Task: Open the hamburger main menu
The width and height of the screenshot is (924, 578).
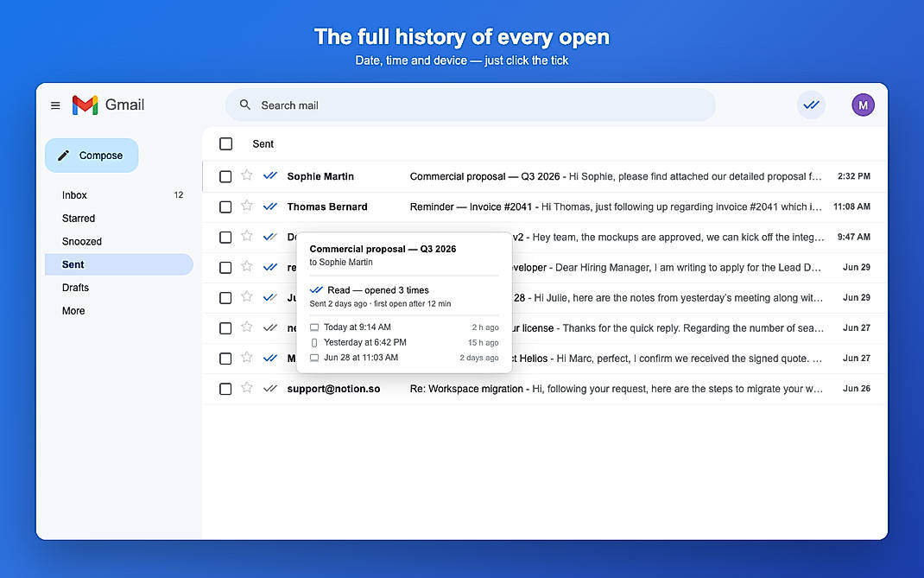Action: pyautogui.click(x=55, y=105)
